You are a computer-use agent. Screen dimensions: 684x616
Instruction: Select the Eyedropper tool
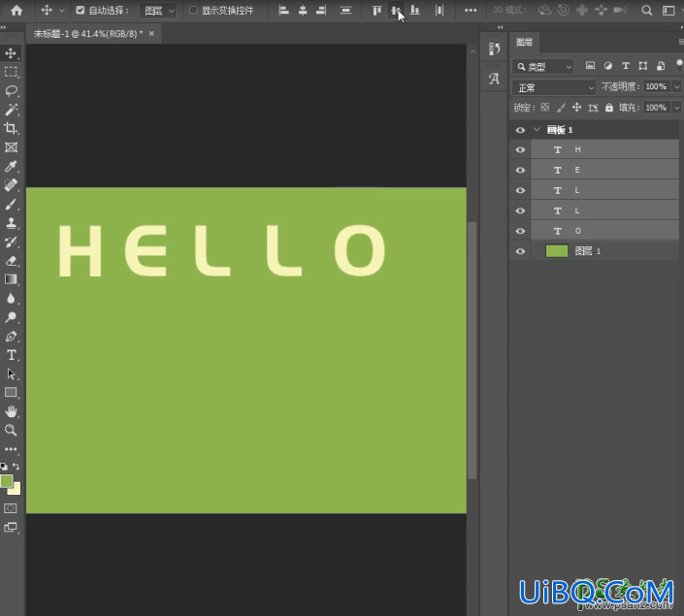[11, 166]
